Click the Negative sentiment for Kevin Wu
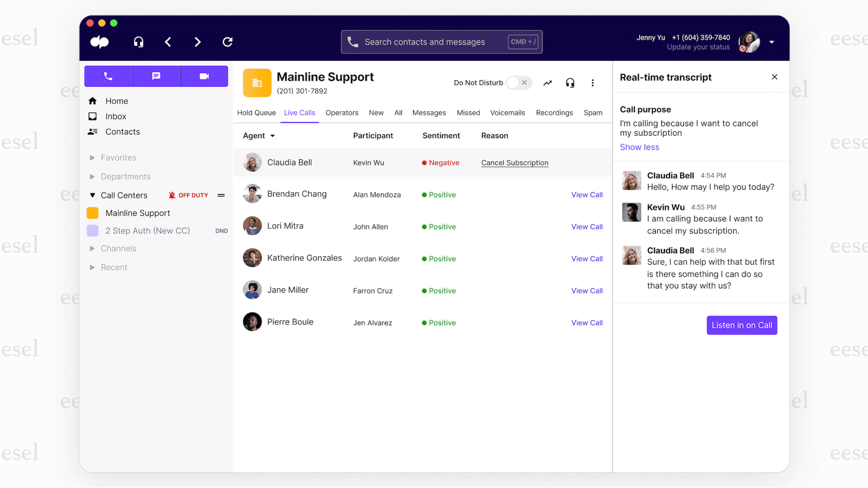 pyautogui.click(x=441, y=163)
